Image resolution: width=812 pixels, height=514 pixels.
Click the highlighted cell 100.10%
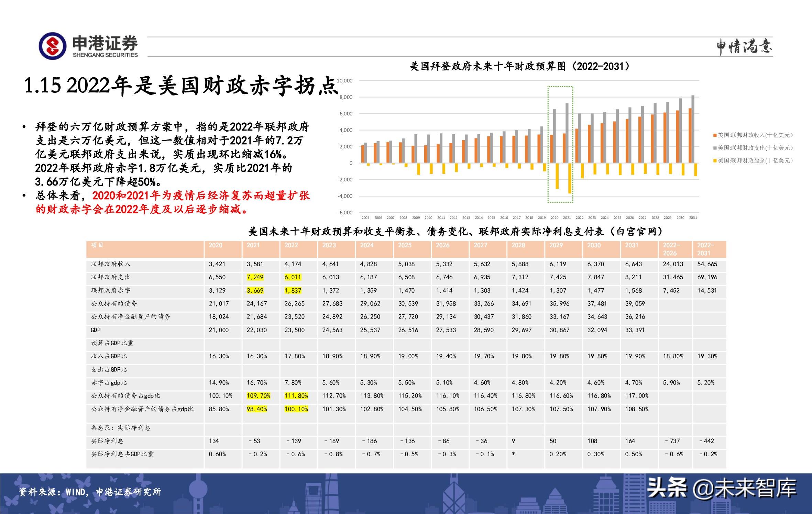point(296,409)
